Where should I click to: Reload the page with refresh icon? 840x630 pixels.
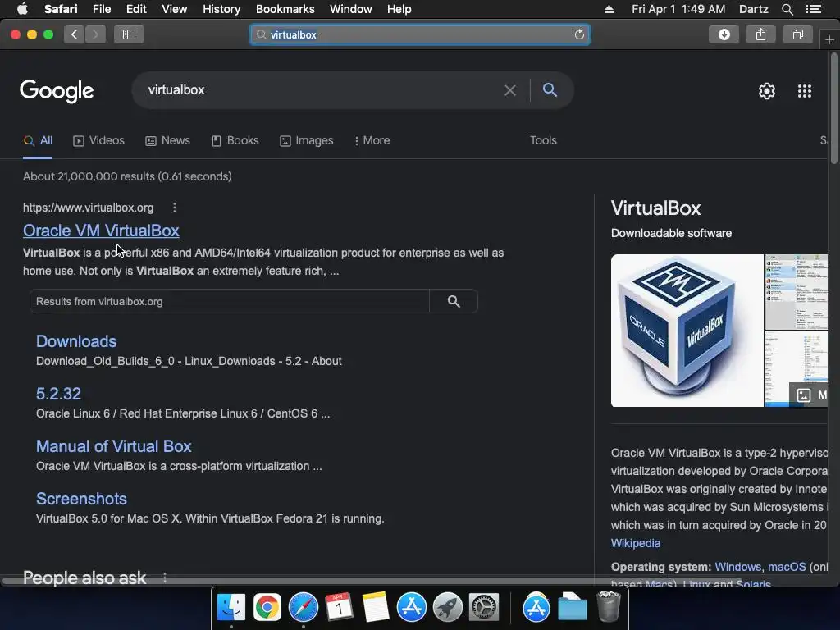579,34
